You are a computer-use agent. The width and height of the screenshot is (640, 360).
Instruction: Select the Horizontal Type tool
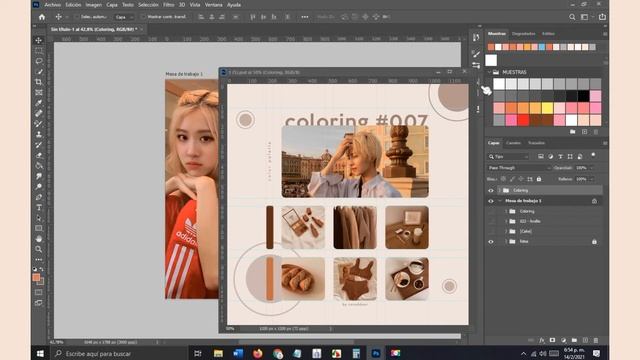pyautogui.click(x=39, y=207)
